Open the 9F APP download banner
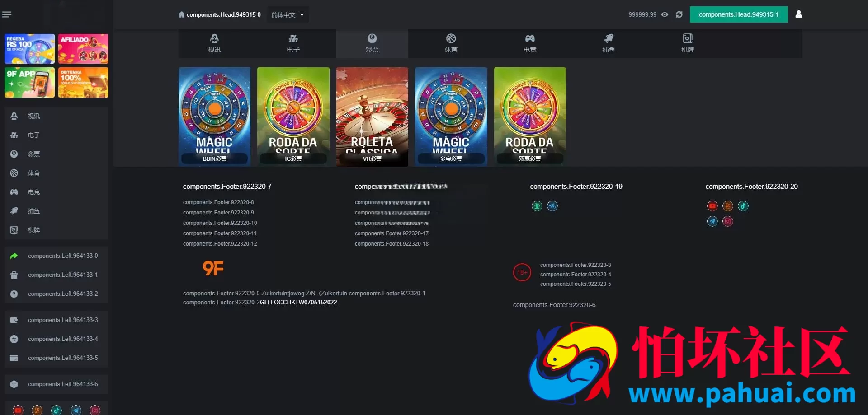Image resolution: width=868 pixels, height=415 pixels. [29, 83]
